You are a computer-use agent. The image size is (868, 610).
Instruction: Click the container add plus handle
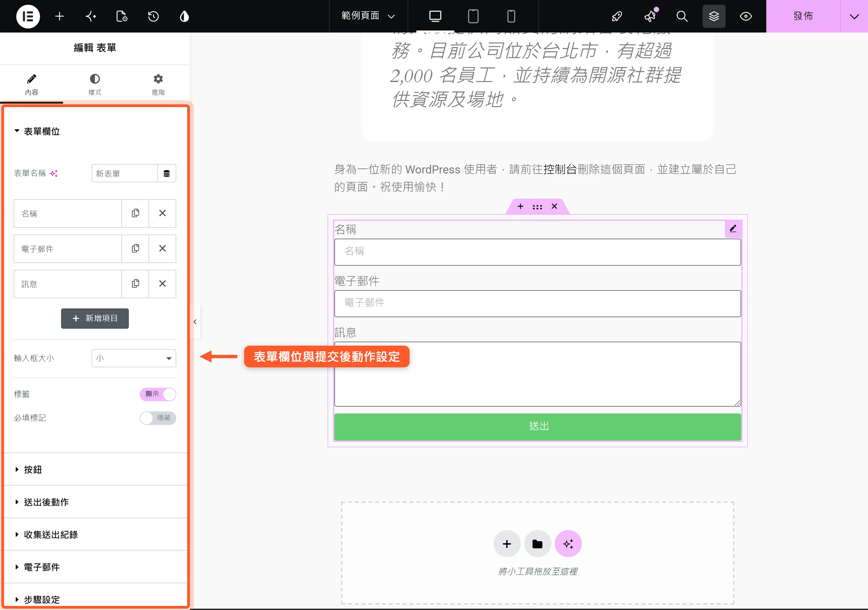pyautogui.click(x=520, y=206)
